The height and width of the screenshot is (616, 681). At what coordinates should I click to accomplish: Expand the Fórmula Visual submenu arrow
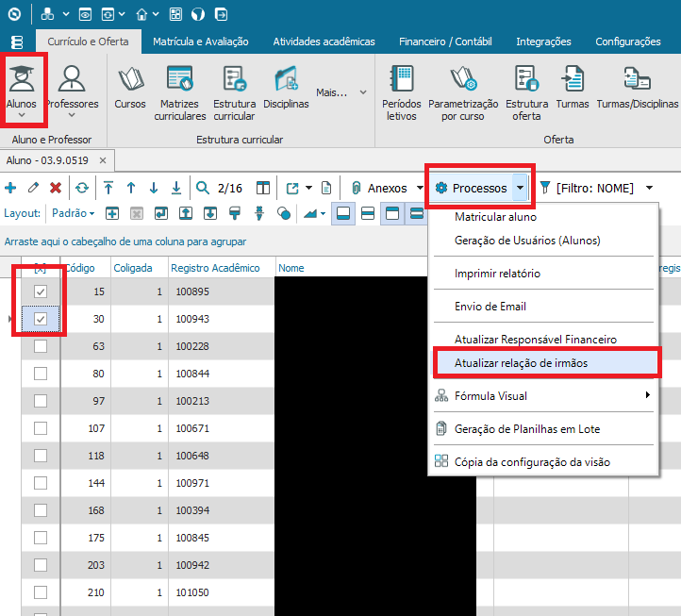648,395
